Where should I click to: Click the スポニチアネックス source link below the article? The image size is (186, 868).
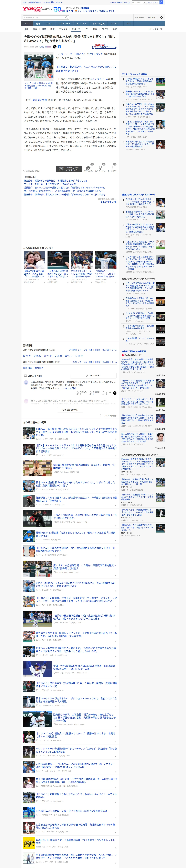(x=109, y=202)
